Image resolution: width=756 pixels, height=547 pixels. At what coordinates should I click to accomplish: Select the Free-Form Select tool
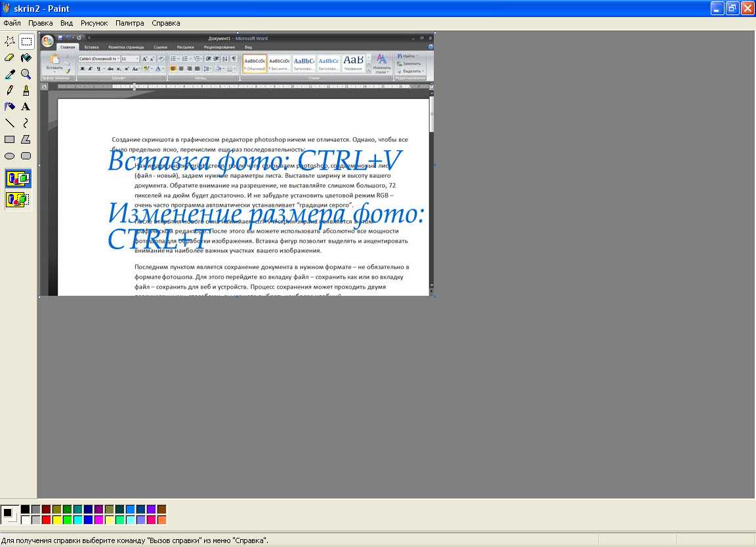pos(10,41)
